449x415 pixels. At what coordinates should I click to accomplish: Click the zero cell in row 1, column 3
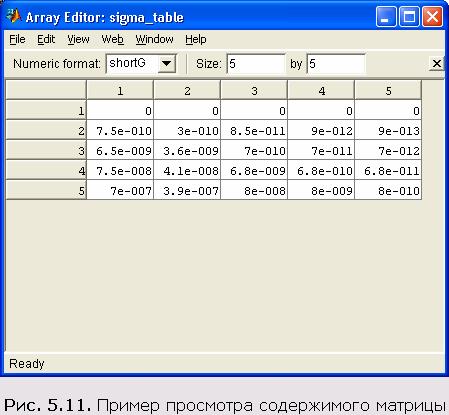pos(254,110)
